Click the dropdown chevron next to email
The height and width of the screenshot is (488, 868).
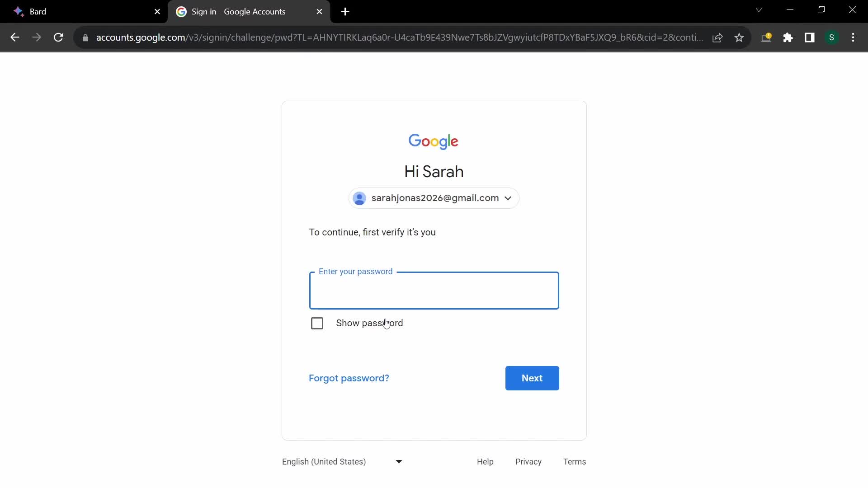(508, 198)
